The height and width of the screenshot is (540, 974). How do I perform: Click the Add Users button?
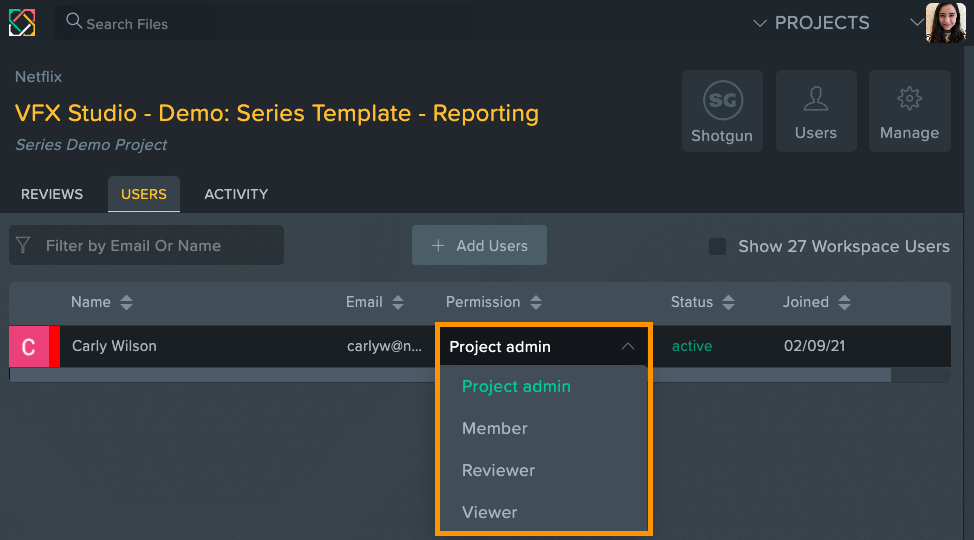click(x=480, y=245)
